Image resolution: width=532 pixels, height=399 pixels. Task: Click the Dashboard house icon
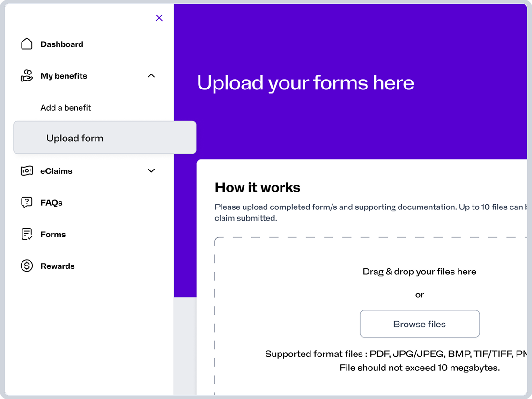(x=27, y=44)
